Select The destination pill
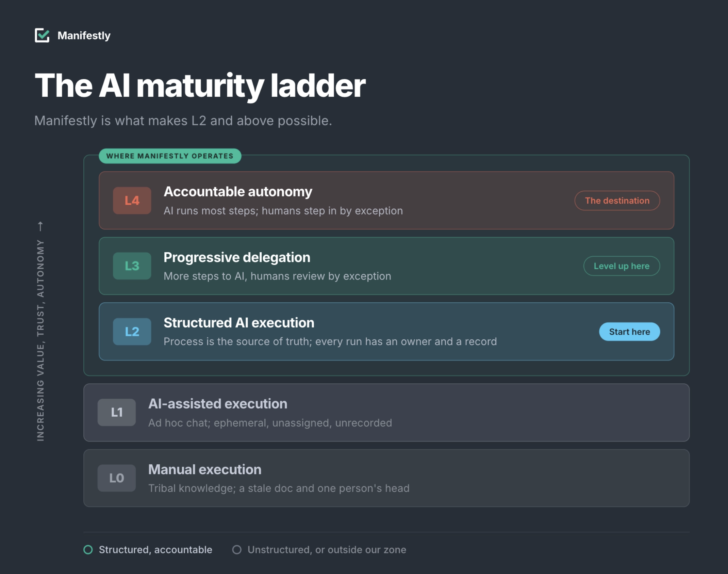728x574 pixels. click(617, 201)
